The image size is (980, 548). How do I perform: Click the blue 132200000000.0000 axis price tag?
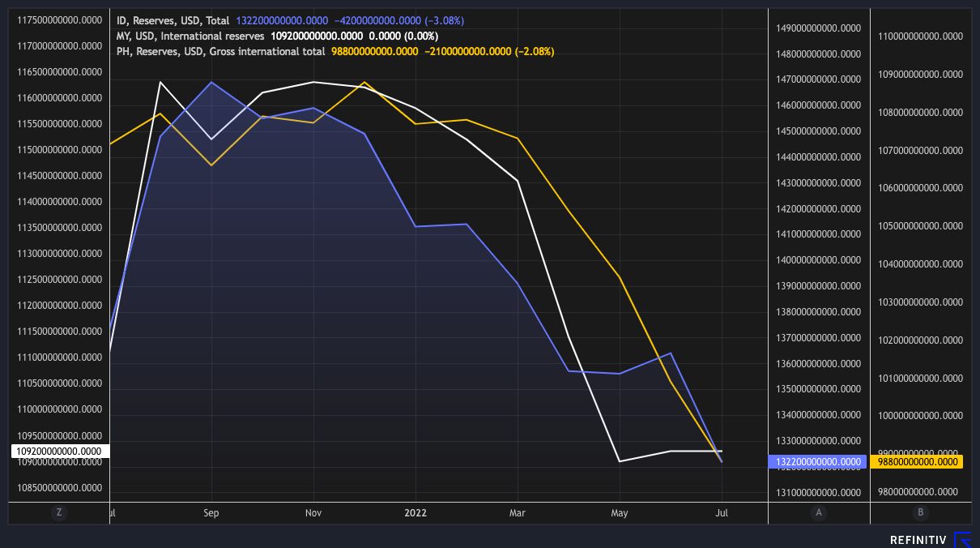(x=817, y=462)
